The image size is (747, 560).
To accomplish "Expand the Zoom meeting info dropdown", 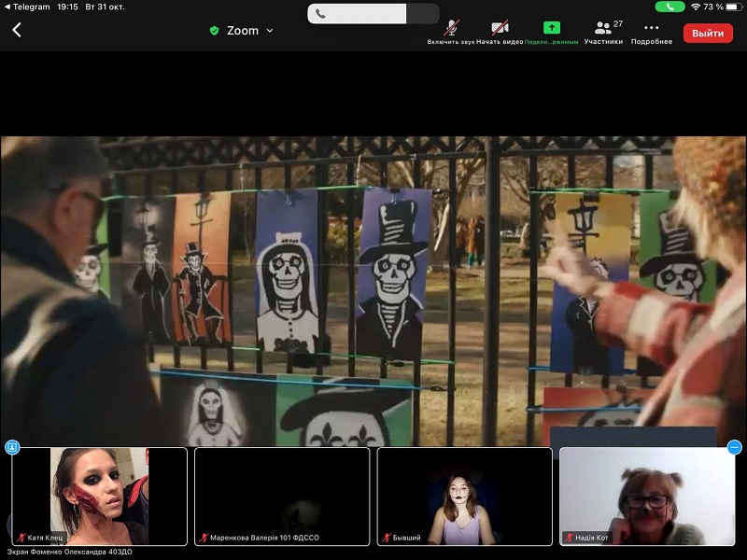I will click(x=270, y=31).
